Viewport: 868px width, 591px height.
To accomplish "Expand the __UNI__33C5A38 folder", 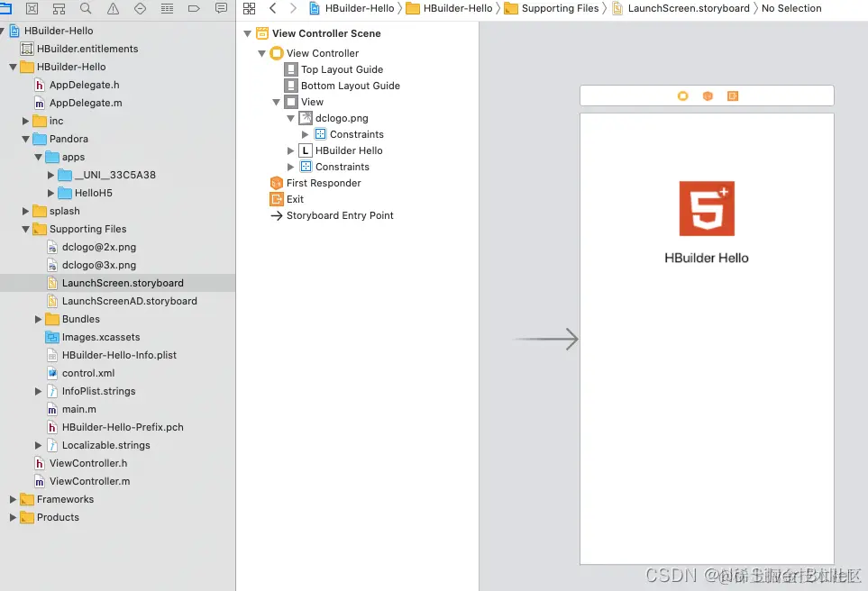I will pos(51,175).
